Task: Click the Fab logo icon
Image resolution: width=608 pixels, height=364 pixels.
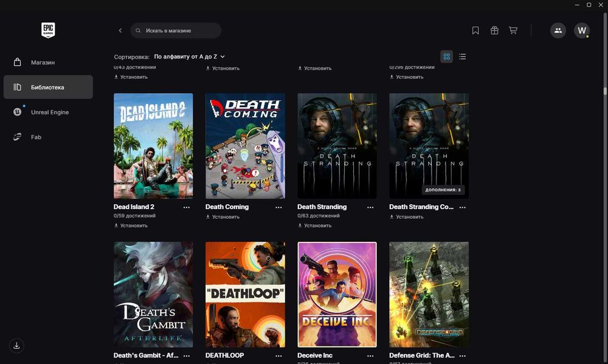Action: point(18,137)
